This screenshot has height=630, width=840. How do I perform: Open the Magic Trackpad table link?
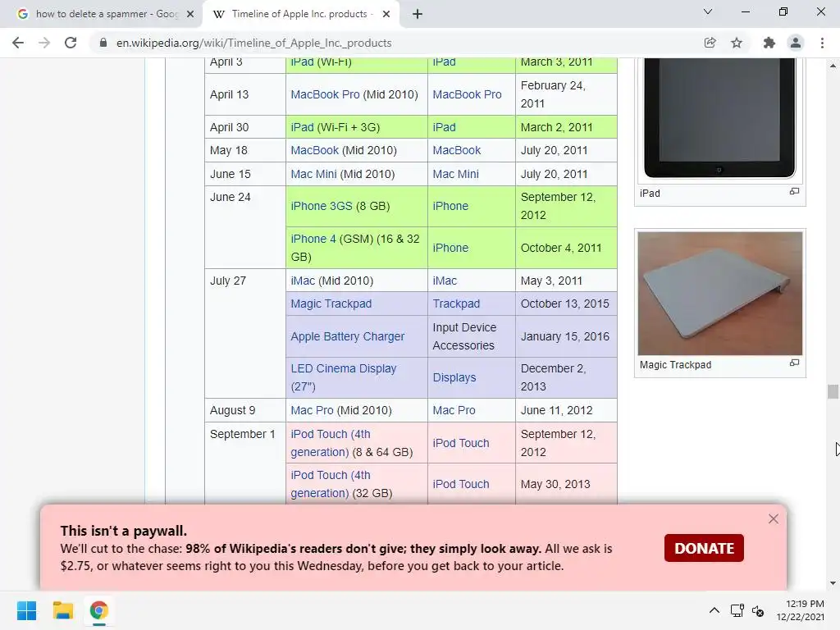(331, 304)
